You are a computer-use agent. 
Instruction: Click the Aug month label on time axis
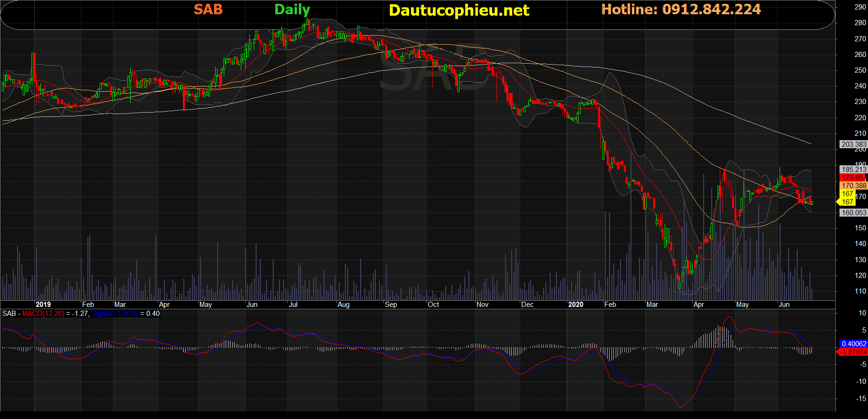tap(343, 305)
